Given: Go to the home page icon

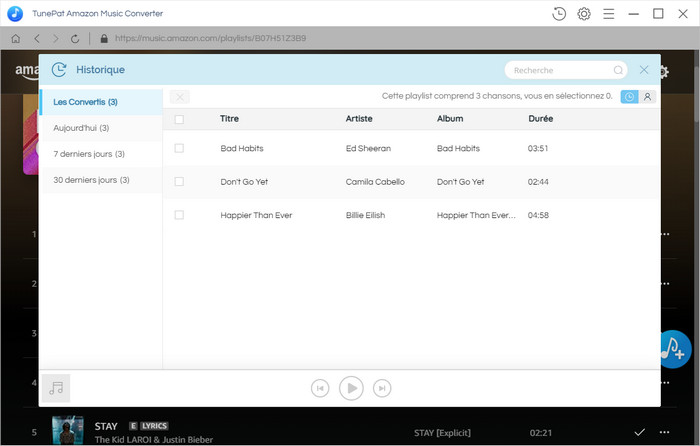Looking at the screenshot, I should point(15,39).
